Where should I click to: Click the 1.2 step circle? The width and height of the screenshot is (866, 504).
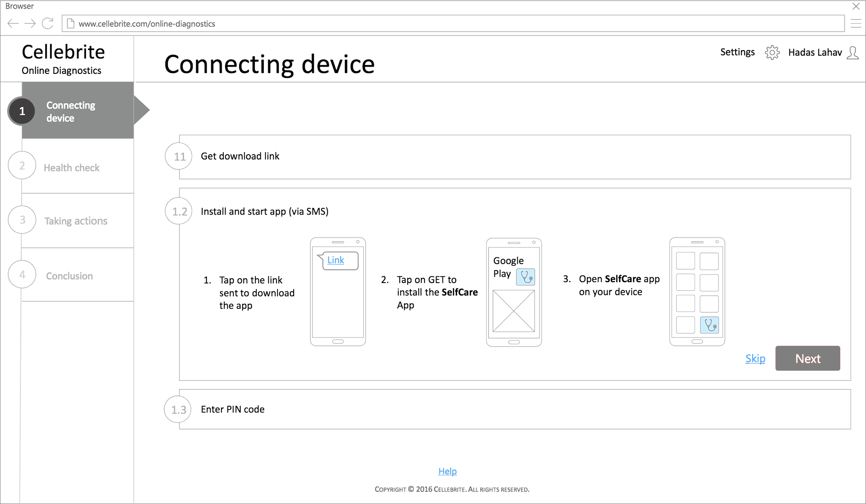pyautogui.click(x=179, y=211)
